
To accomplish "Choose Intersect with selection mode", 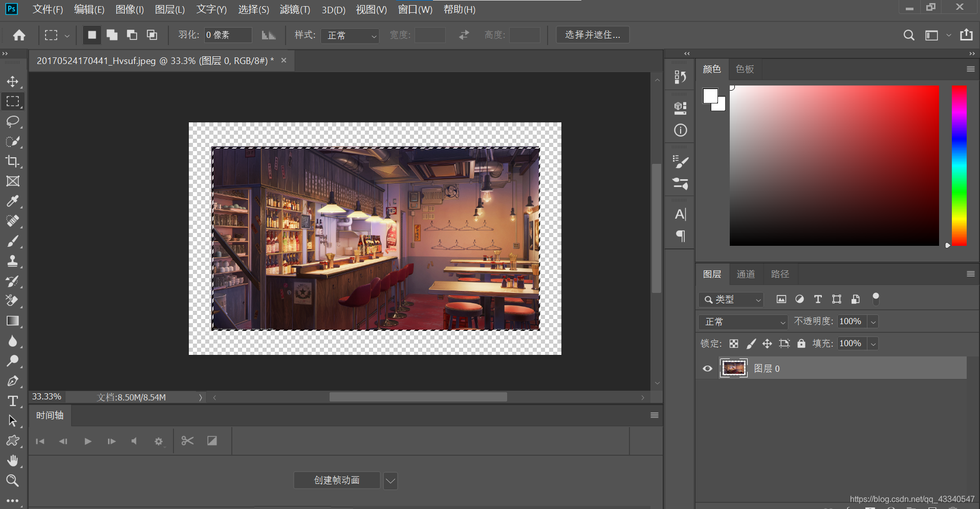I will (x=152, y=35).
